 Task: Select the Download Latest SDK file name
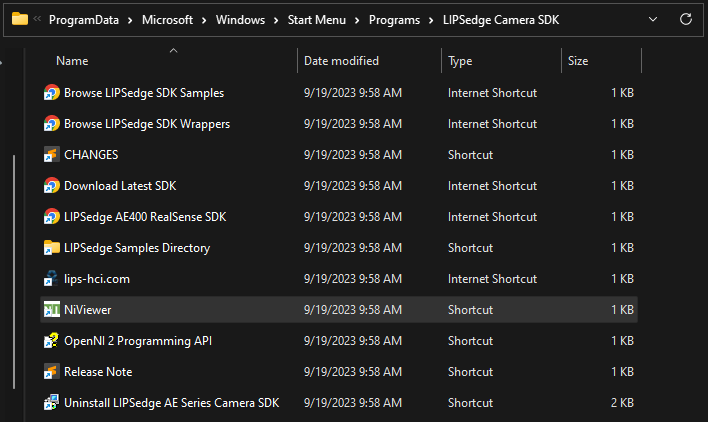[x=120, y=186]
